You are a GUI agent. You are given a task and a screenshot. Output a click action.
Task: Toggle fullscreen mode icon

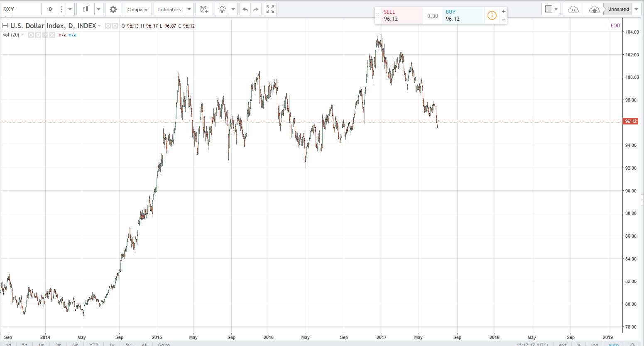270,9
